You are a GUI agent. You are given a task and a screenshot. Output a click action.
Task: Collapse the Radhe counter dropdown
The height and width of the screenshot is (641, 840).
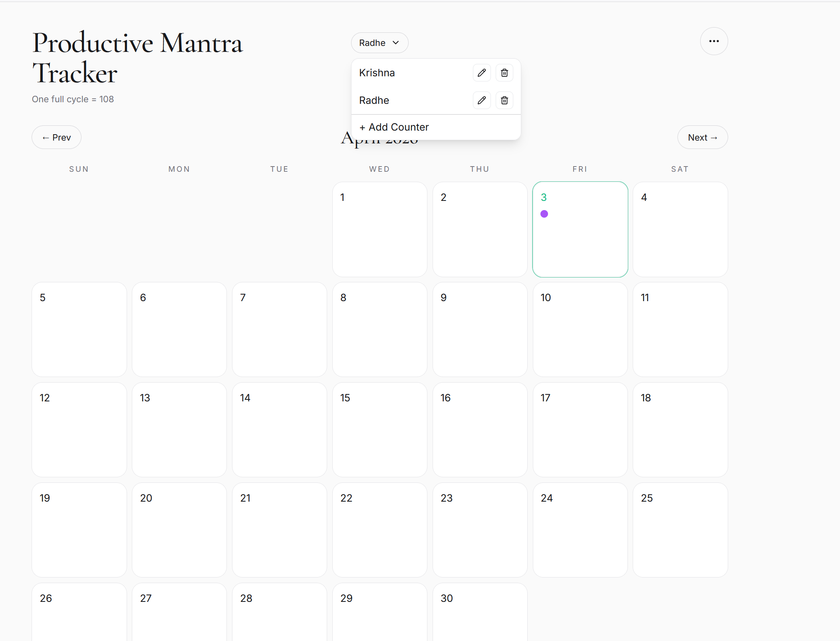point(379,43)
